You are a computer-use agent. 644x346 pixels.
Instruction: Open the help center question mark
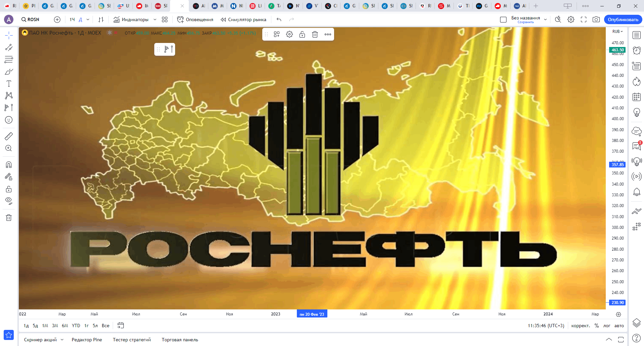click(x=637, y=338)
